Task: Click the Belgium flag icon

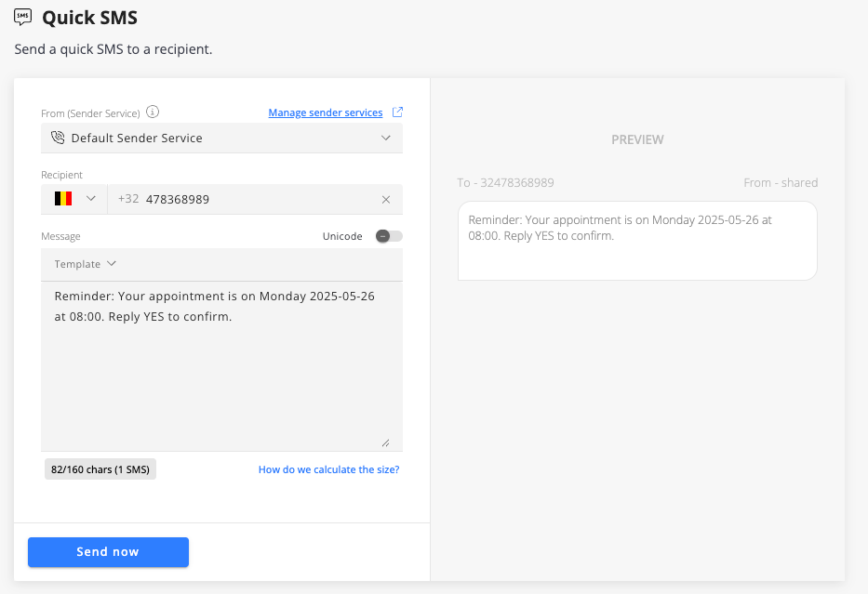Action: point(63,199)
